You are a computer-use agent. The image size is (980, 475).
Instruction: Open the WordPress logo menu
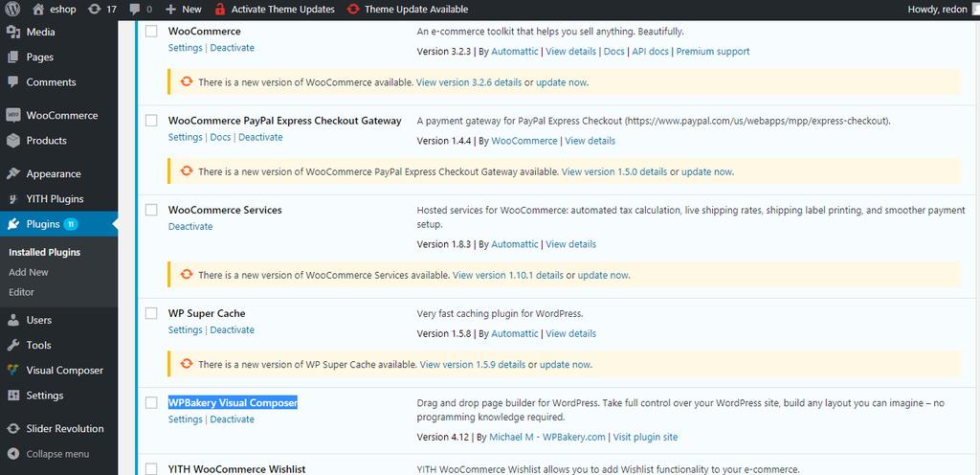pyautogui.click(x=12, y=10)
